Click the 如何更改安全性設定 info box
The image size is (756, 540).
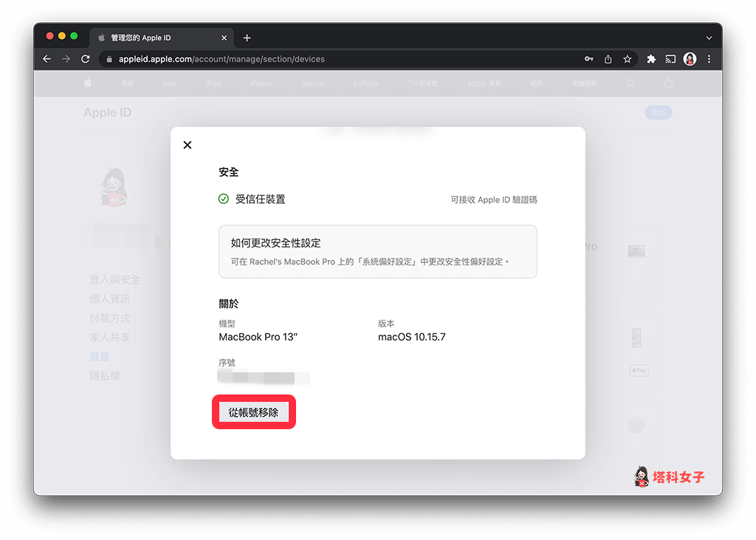pos(377,251)
